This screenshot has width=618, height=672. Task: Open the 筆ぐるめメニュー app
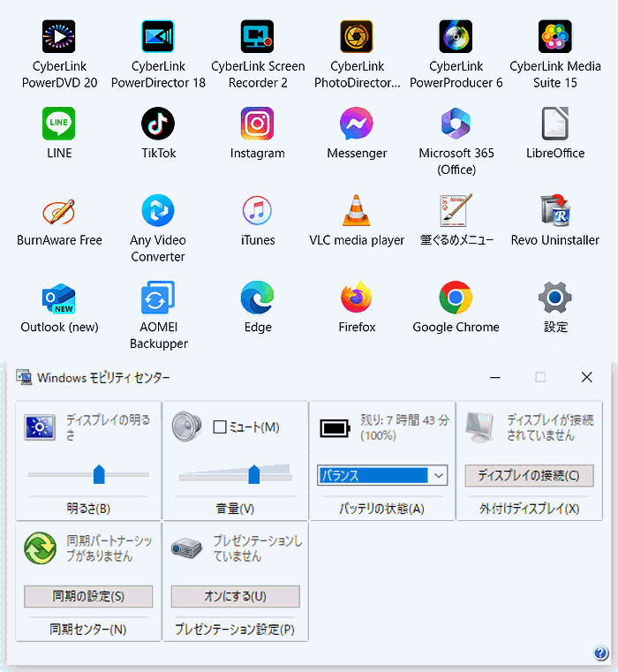pyautogui.click(x=456, y=211)
